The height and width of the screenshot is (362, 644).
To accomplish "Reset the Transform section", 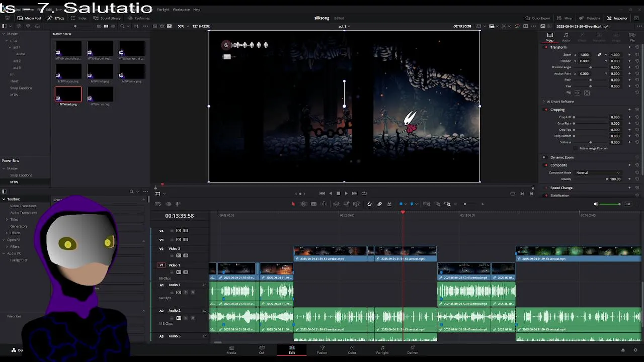I will (x=637, y=47).
